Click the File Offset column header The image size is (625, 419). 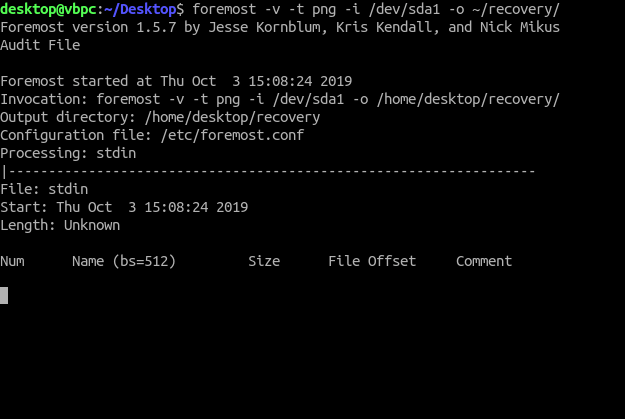click(x=372, y=261)
